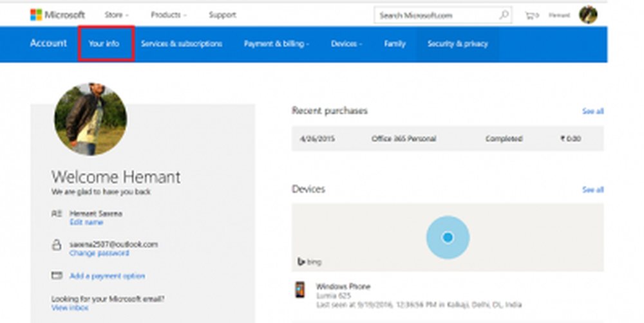Click the Microsoft logo
This screenshot has height=323, width=644.
pyautogui.click(x=57, y=15)
